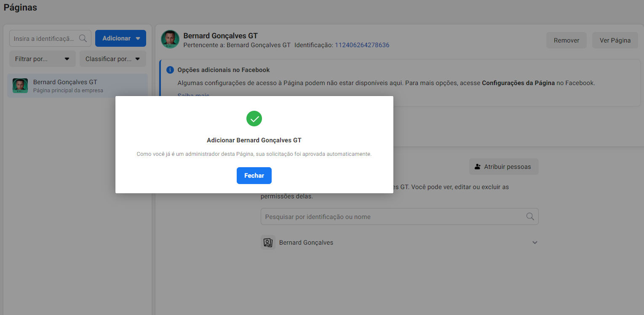Click the person icon on Atribuir pessoas

(x=478, y=167)
